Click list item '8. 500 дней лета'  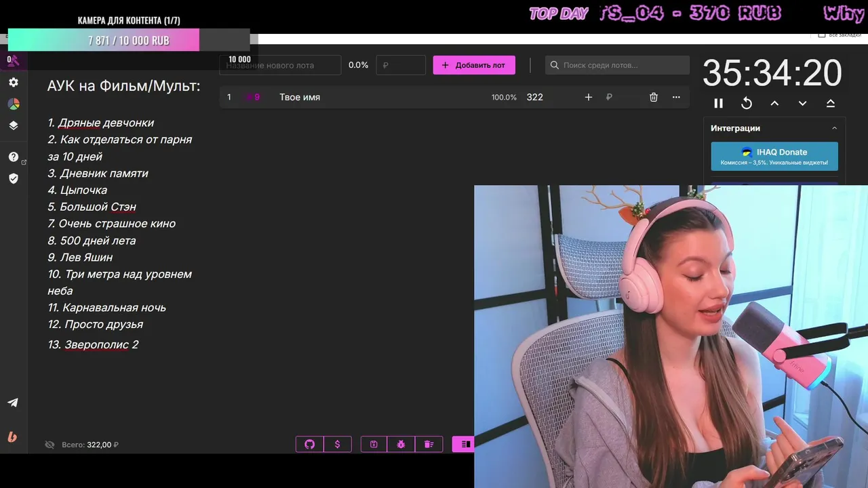(92, 241)
